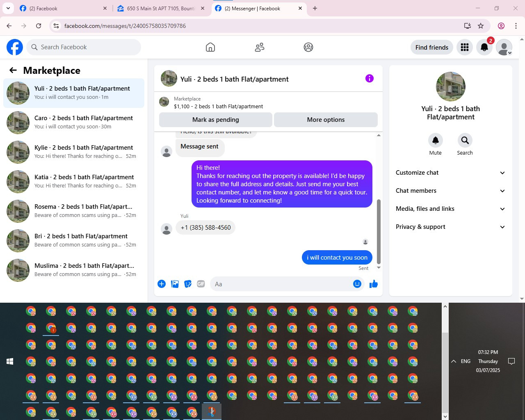Open a new Chrome tab
Viewport: 525px width, 420px height.
(x=315, y=8)
